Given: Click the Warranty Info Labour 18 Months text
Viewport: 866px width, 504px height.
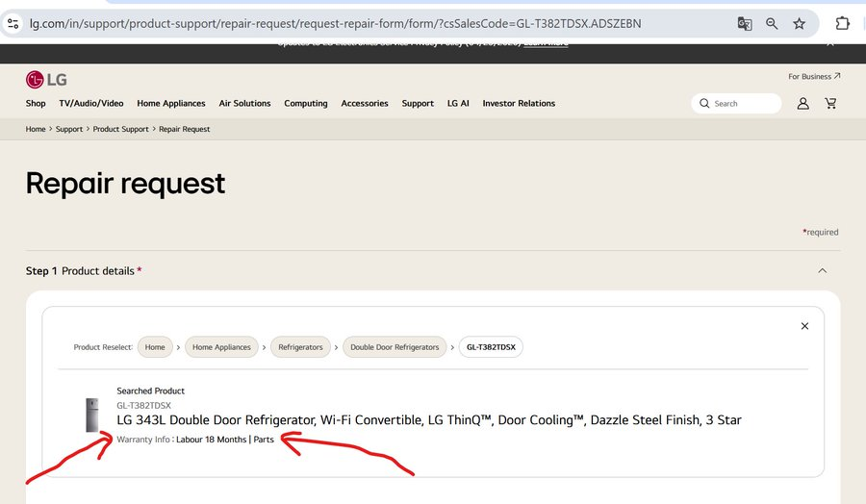Looking at the screenshot, I should [x=195, y=440].
